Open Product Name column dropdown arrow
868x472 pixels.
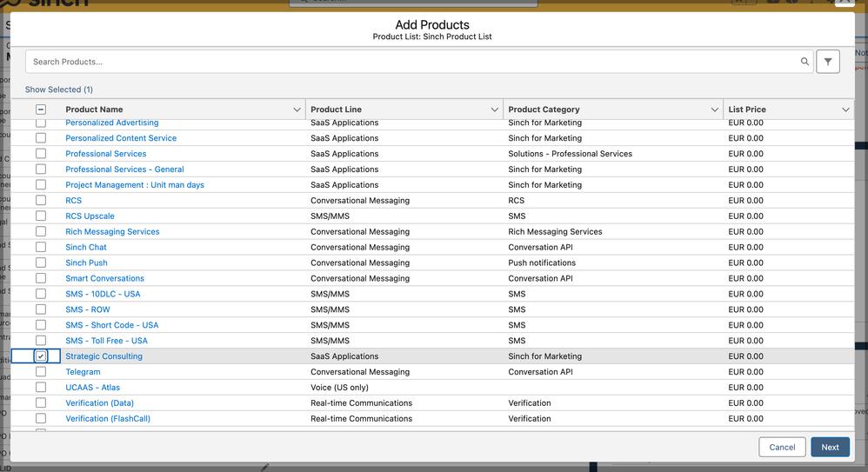coord(297,110)
